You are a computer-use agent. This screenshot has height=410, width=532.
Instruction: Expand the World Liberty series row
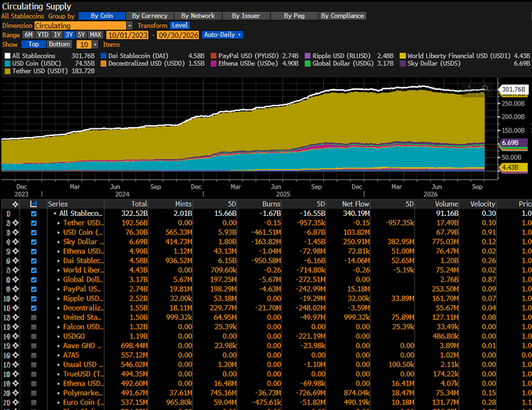tap(59, 270)
